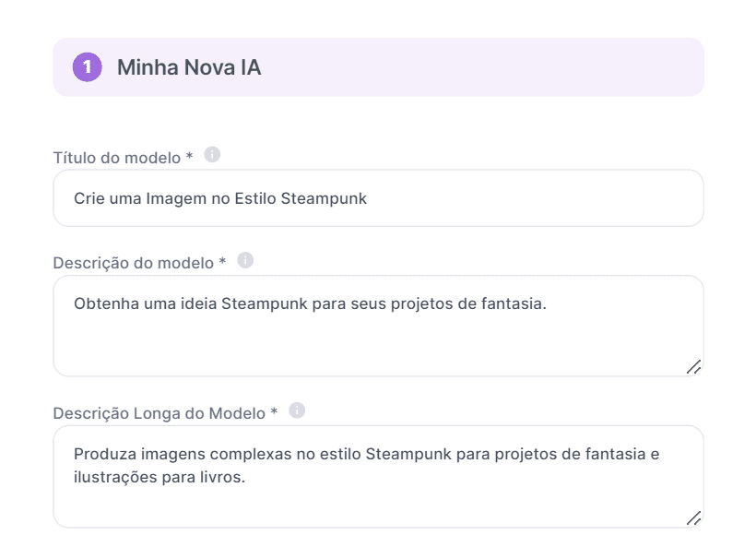Click info icon beside Descrição do modelo
756x547 pixels.
click(x=245, y=260)
